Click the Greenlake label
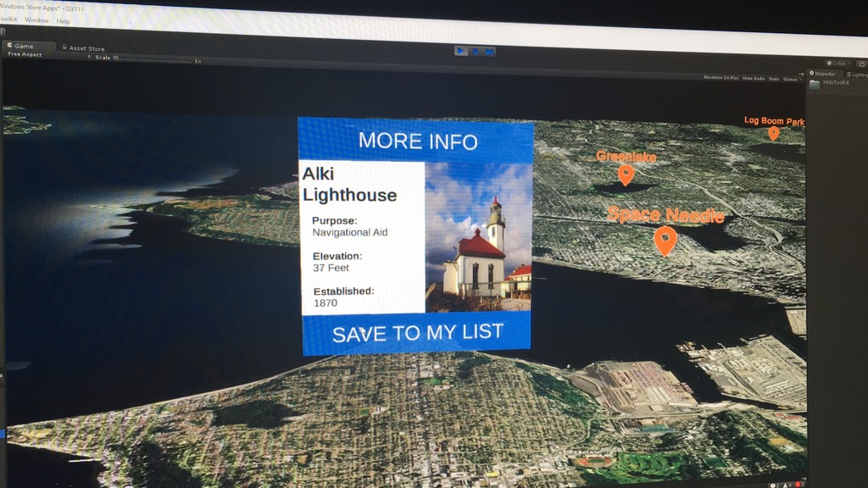This screenshot has height=488, width=868. tap(626, 157)
